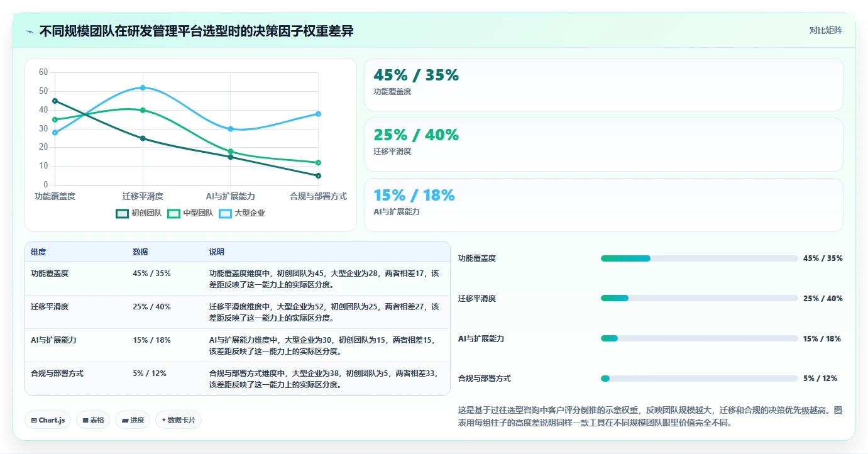
Task: Click the description for 合规与部署方式 row
Action: click(x=324, y=379)
